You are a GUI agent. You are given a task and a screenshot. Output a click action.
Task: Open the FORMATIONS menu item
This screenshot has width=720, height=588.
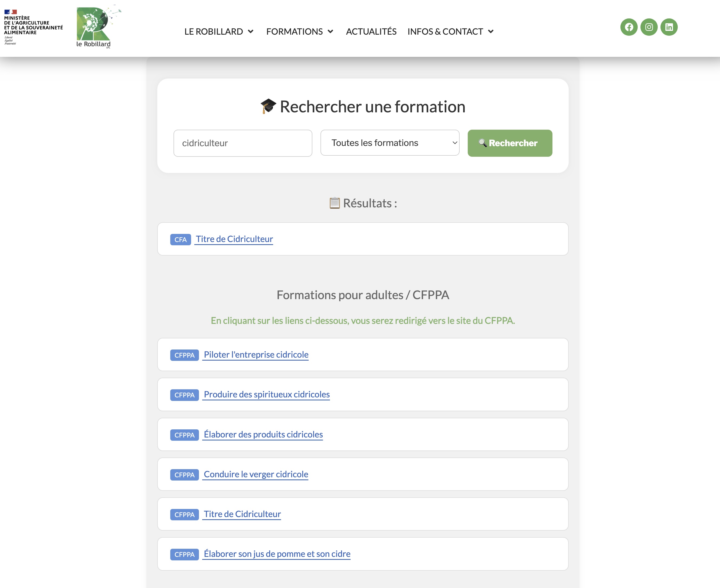coord(294,31)
